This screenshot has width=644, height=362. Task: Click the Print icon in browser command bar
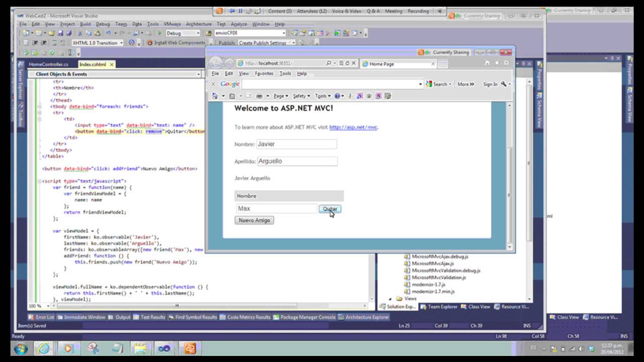click(260, 96)
